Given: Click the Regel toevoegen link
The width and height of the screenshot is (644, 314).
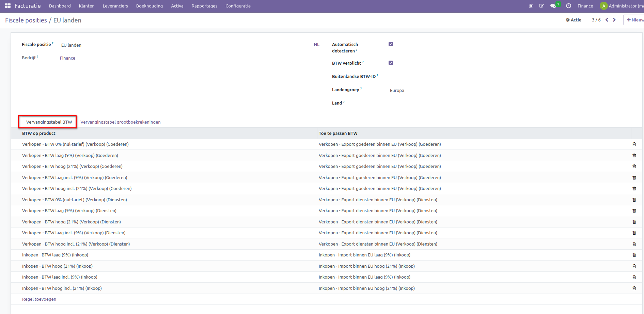Looking at the screenshot, I should click(x=39, y=299).
